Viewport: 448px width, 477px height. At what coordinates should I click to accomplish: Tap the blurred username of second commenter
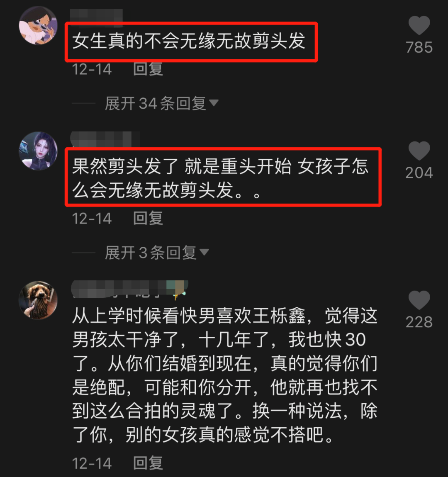[x=105, y=139]
